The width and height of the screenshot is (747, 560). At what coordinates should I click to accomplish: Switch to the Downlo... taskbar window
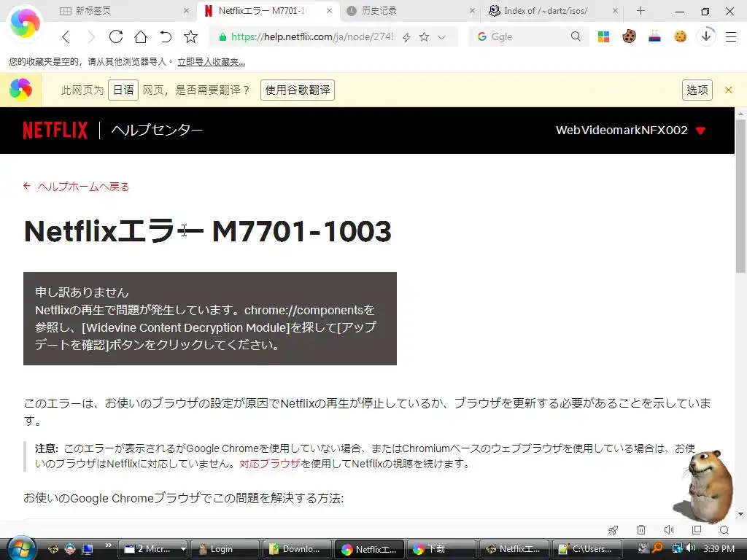298,549
